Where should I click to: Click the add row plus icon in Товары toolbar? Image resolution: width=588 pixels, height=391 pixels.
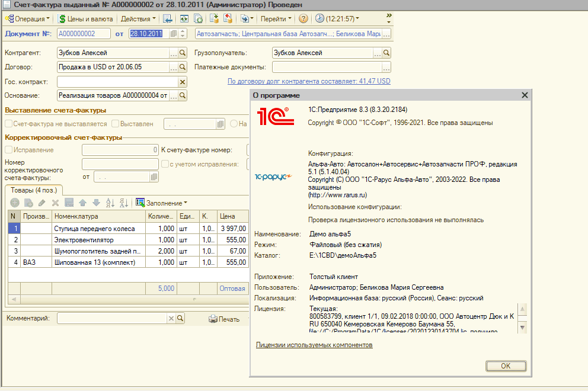pos(15,203)
